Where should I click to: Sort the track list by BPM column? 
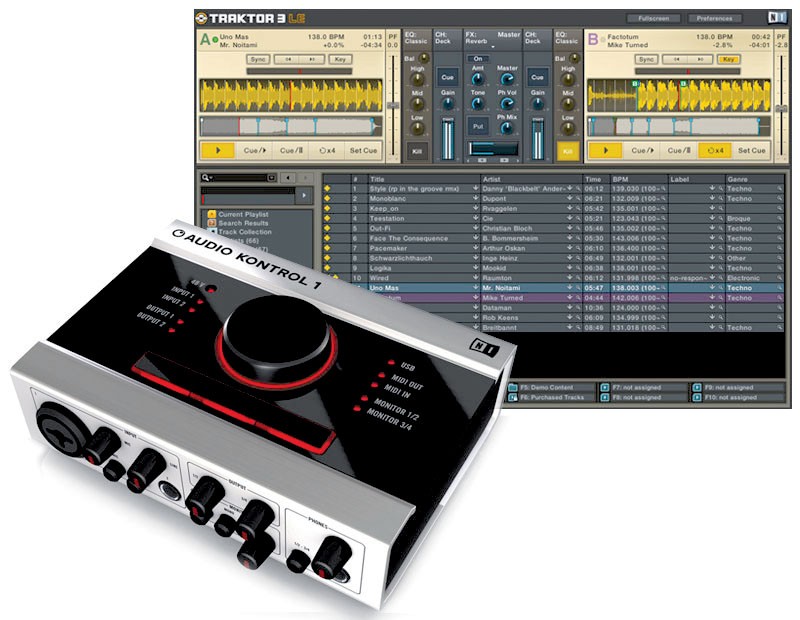640,179
